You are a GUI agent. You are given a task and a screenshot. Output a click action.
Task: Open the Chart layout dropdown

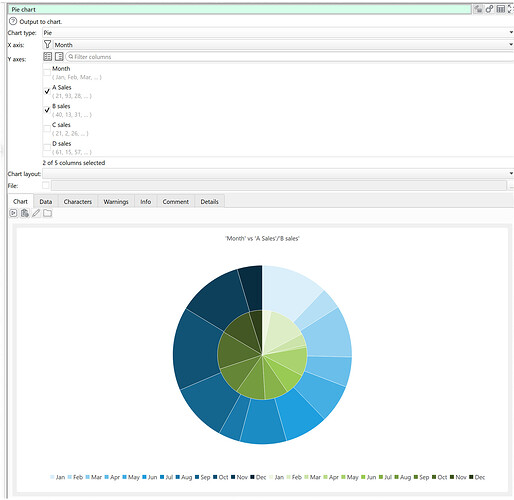point(278,174)
